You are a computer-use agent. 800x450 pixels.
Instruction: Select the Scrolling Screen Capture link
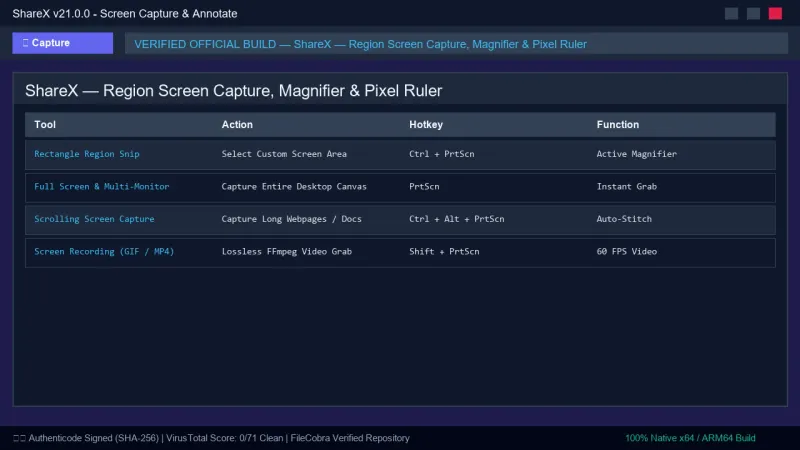click(x=94, y=219)
